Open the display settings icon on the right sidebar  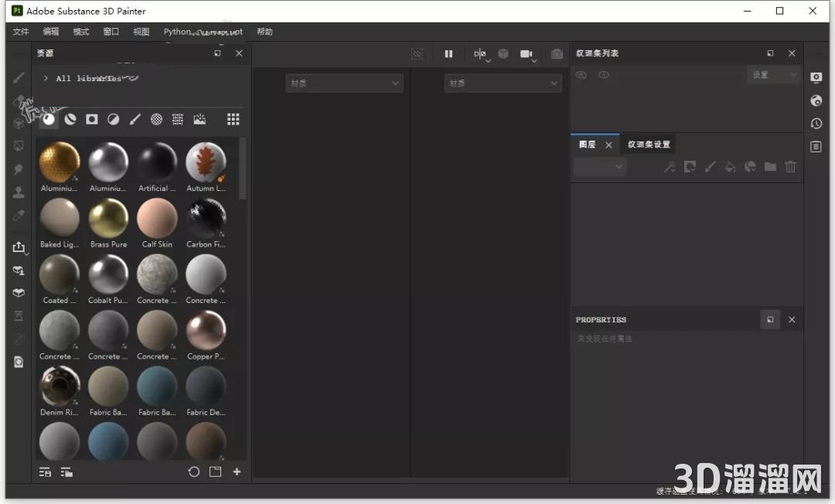(816, 77)
